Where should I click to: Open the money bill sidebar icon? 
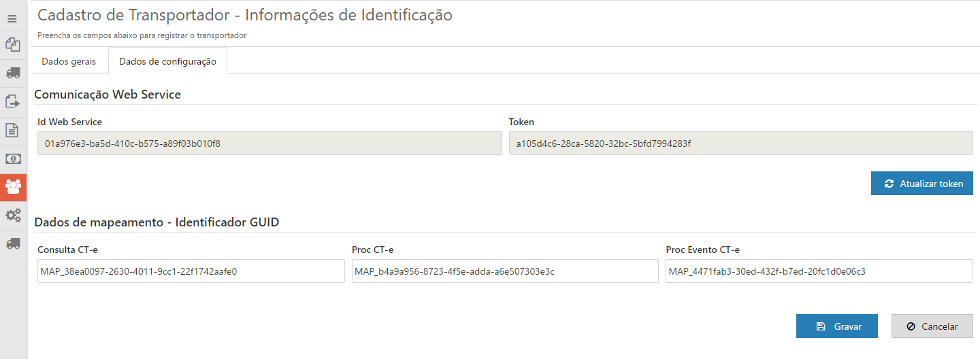[x=12, y=158]
